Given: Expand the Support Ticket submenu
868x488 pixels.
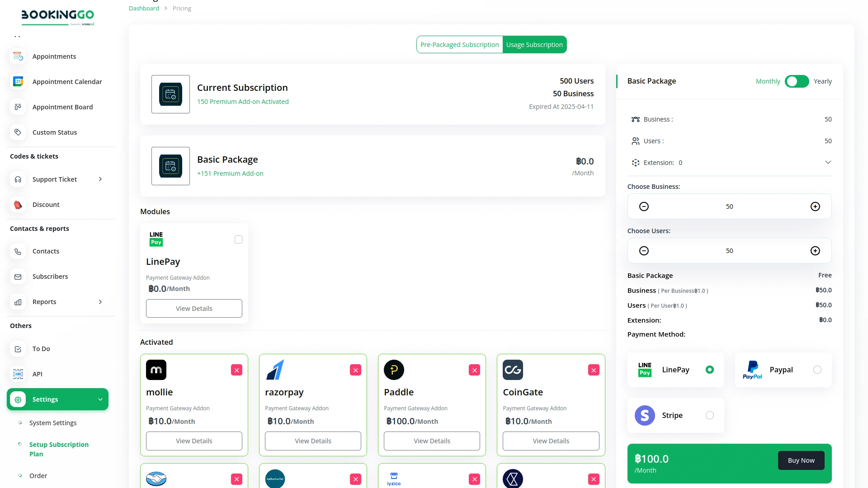Looking at the screenshot, I should 100,179.
